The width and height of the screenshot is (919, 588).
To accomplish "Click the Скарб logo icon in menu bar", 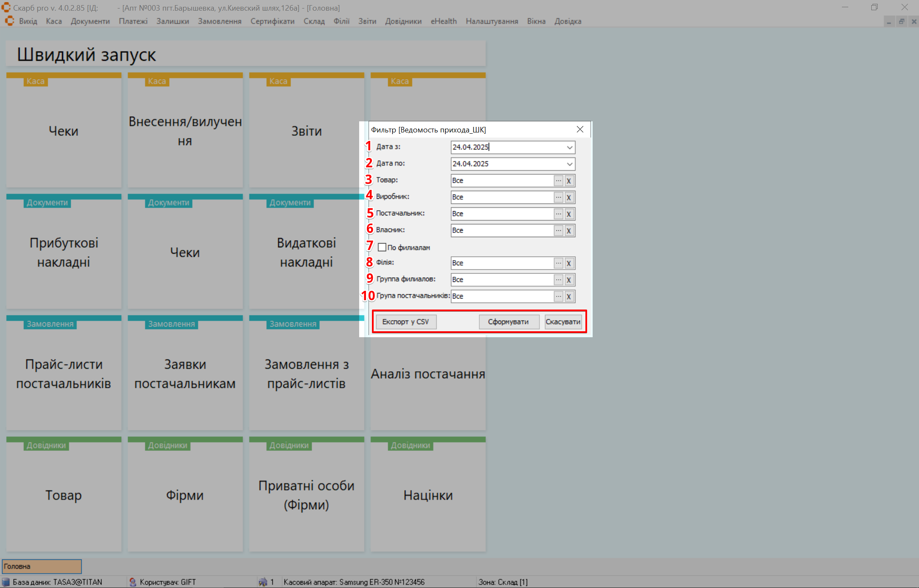I will (x=9, y=21).
